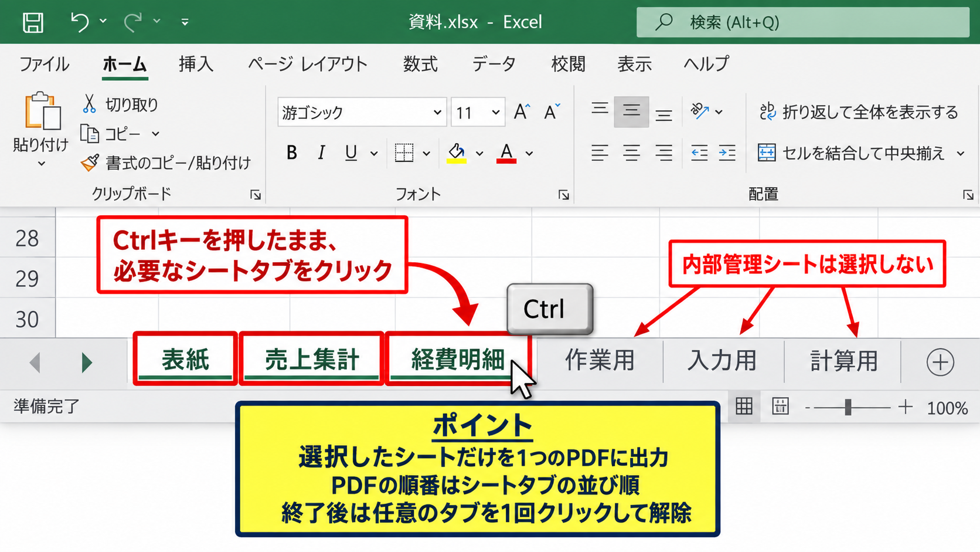
Task: Expand underline style dropdown arrow
Action: click(x=374, y=154)
